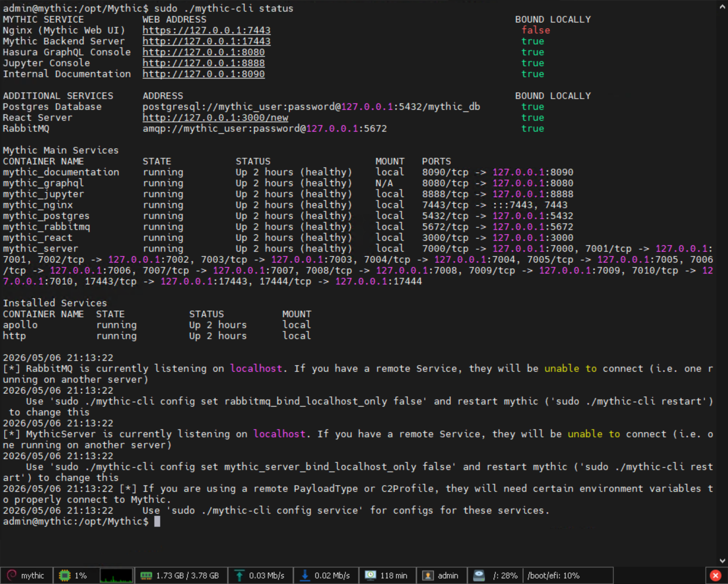Open the Mythic Backend Server URL
728x584 pixels.
tap(206, 41)
